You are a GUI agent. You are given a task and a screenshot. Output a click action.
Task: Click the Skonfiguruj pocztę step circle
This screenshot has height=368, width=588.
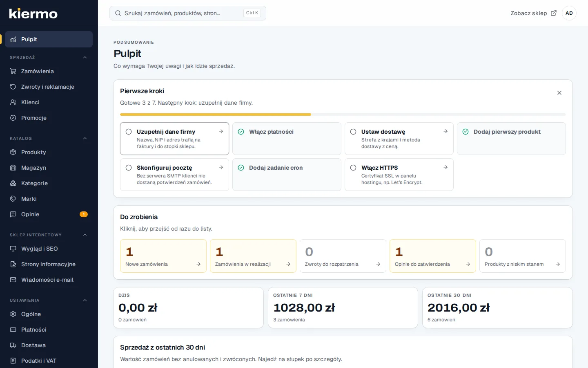tap(129, 168)
